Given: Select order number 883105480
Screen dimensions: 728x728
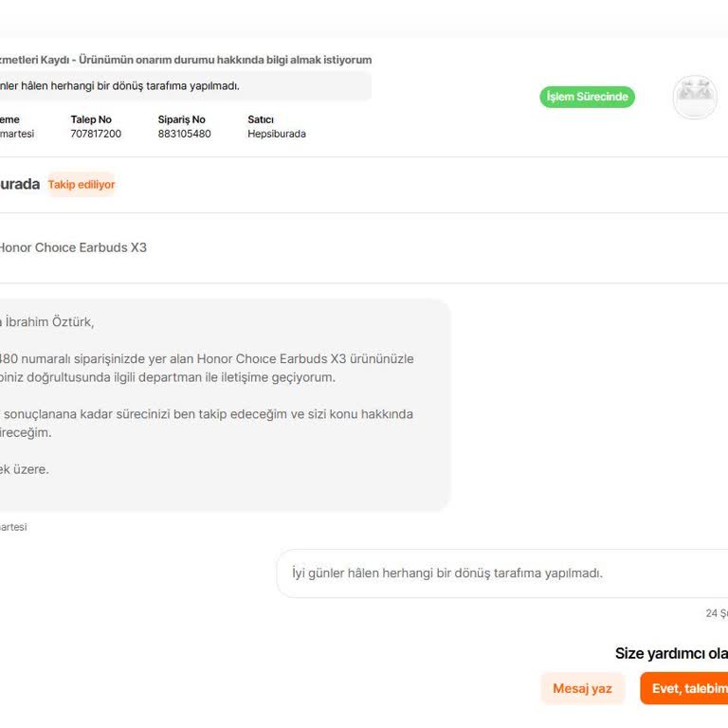Looking at the screenshot, I should (x=184, y=134).
